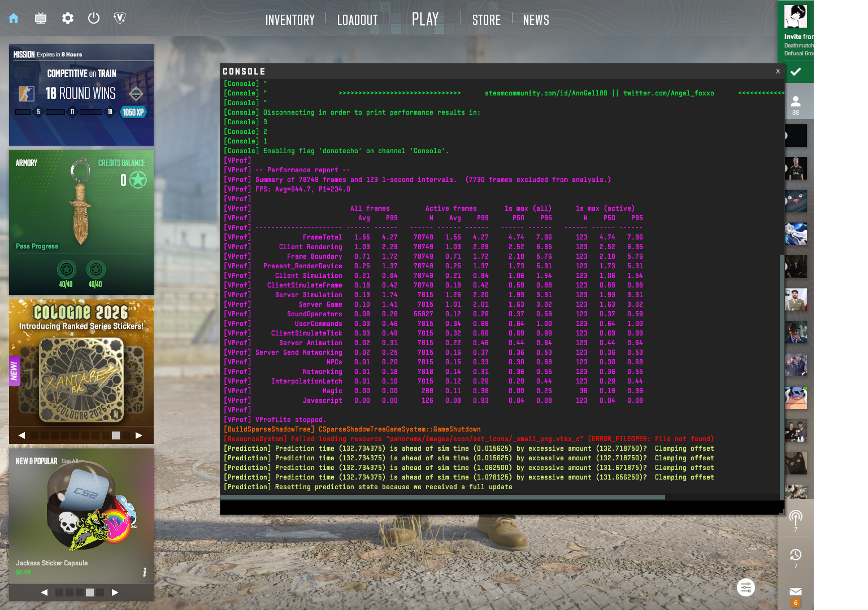Open the watch TV icon
The height and width of the screenshot is (610, 868).
click(41, 18)
